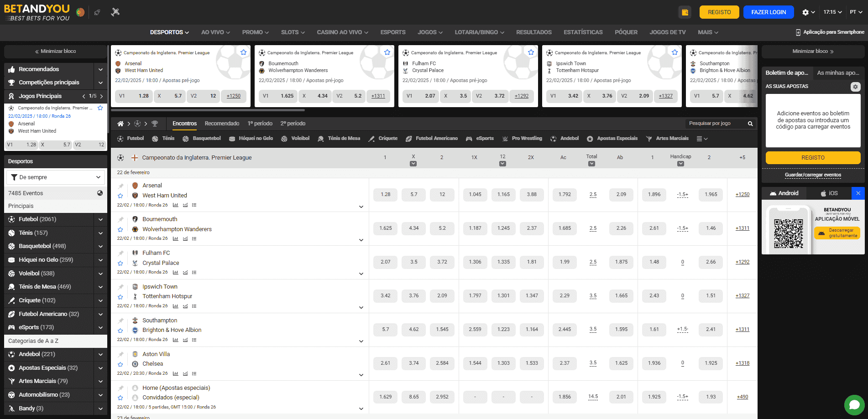
Task: Expand Ipswich Town match markets
Action: pyautogui.click(x=361, y=307)
